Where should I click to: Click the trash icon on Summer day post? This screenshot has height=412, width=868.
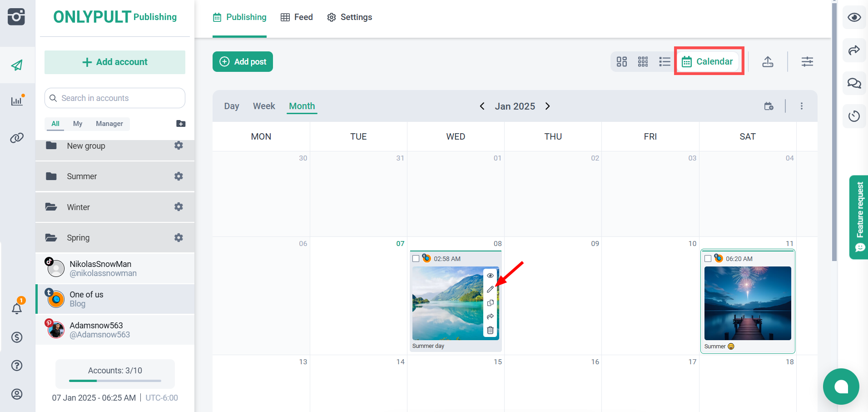[490, 330]
